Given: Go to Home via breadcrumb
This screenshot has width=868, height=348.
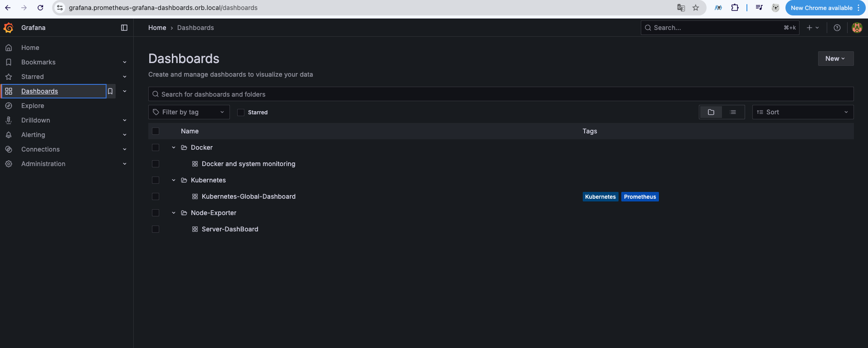Looking at the screenshot, I should tap(157, 28).
